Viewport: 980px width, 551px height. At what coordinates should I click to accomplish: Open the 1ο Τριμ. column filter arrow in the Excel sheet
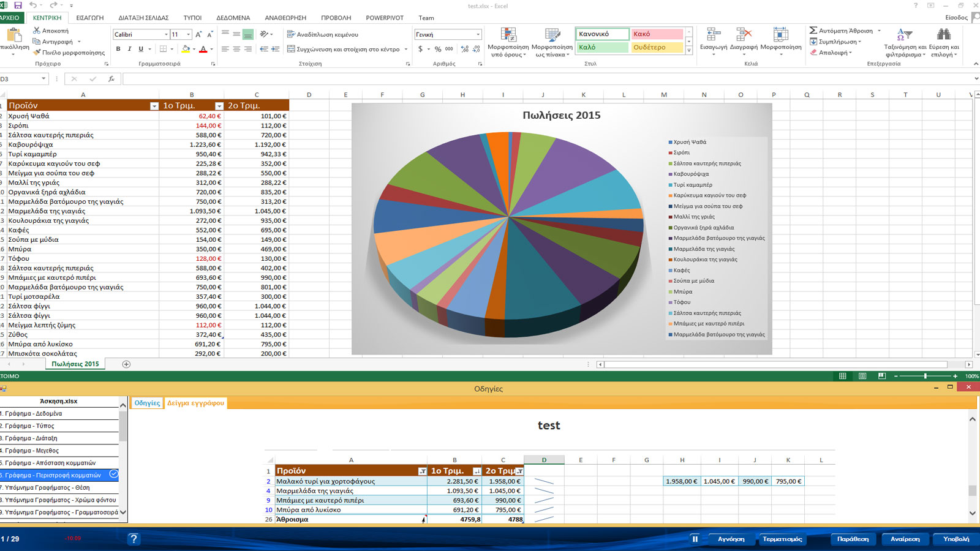pyautogui.click(x=219, y=106)
